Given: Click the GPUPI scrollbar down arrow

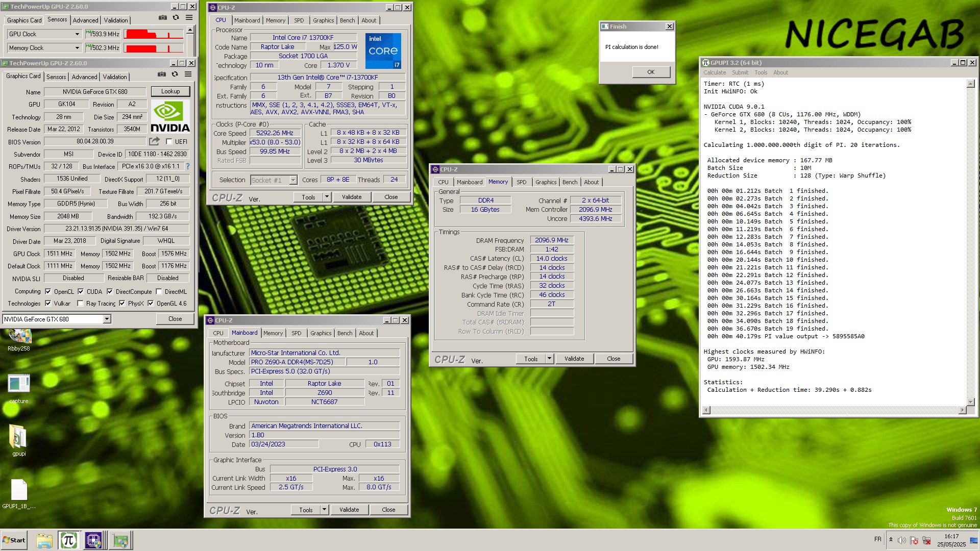Looking at the screenshot, I should point(971,402).
